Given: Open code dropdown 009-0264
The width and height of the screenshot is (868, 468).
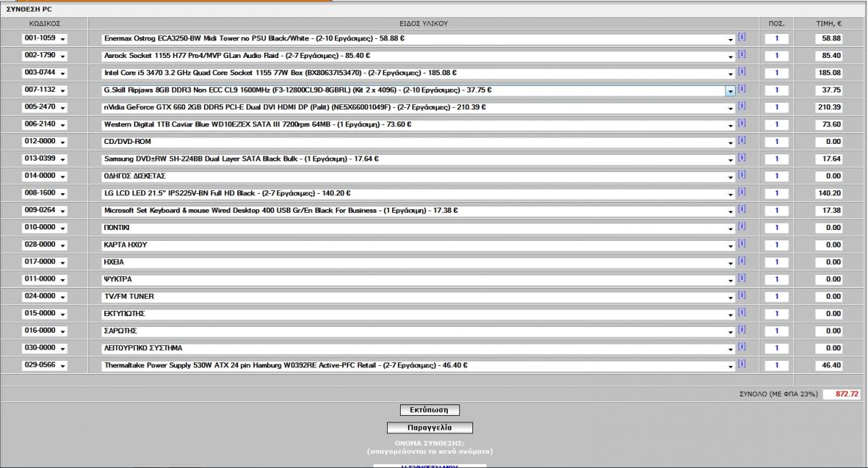Looking at the screenshot, I should pos(44,210).
